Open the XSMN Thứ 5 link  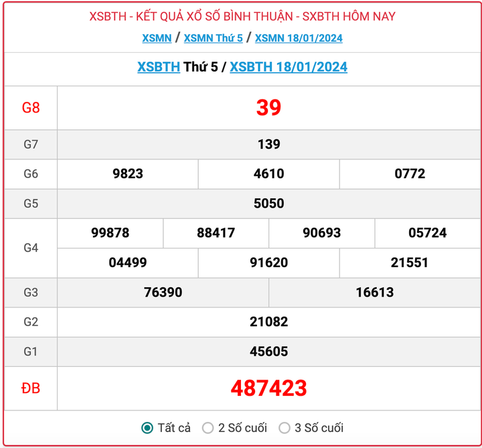[x=214, y=38]
